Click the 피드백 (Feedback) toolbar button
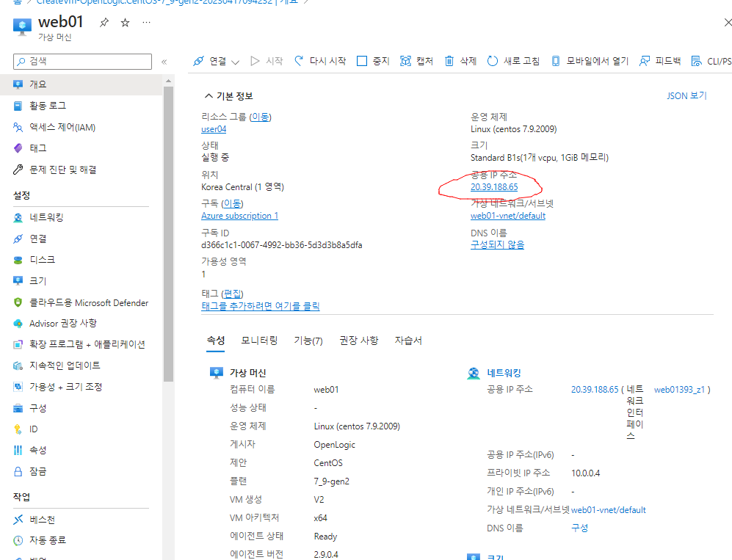This screenshot has width=732, height=560. tap(659, 61)
